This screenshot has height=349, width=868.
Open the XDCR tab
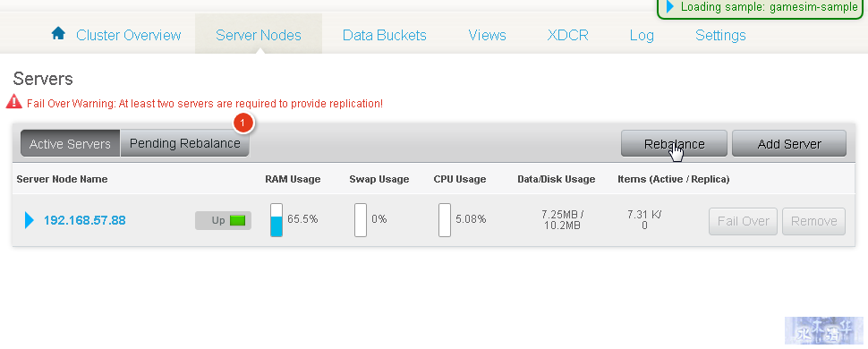click(x=568, y=36)
